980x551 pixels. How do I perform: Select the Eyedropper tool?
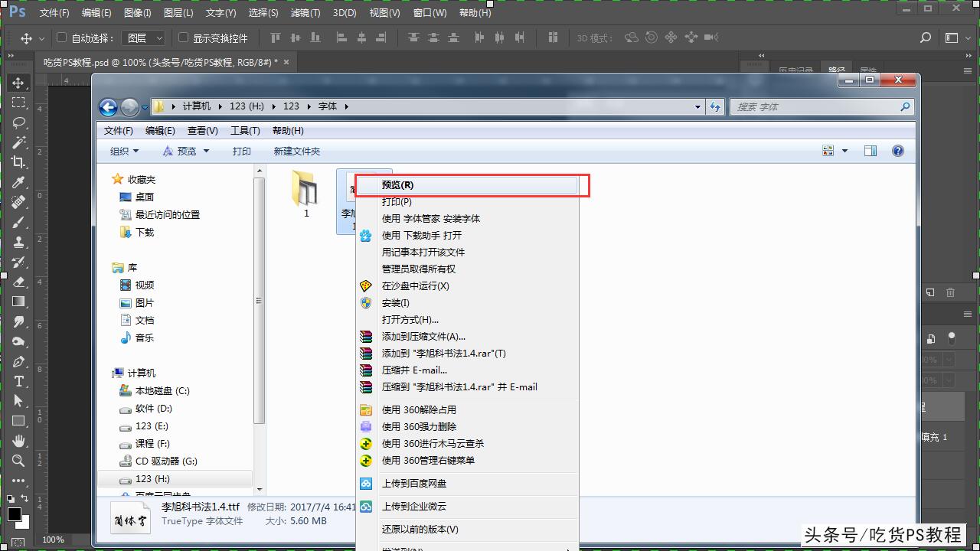click(x=18, y=182)
